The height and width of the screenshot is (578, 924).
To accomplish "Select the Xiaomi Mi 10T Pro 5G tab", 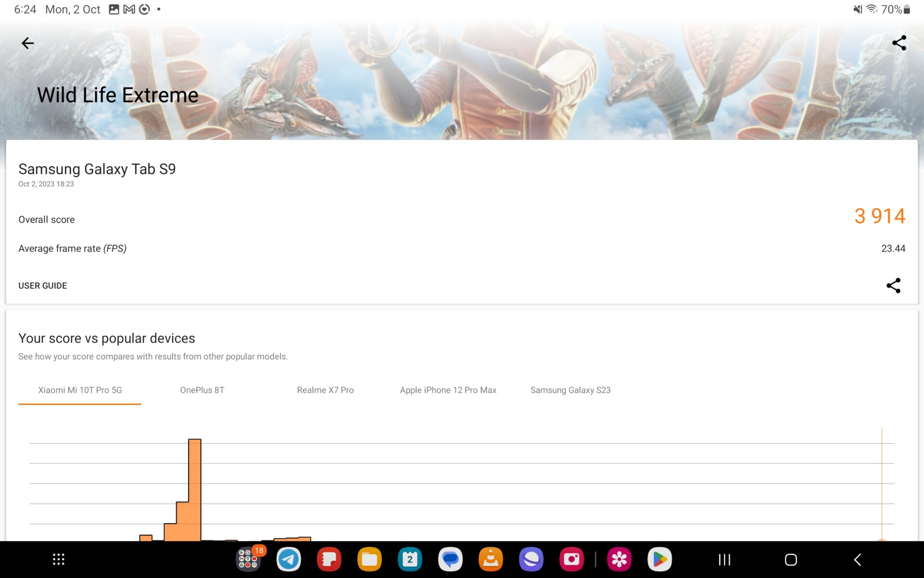I will coord(80,390).
